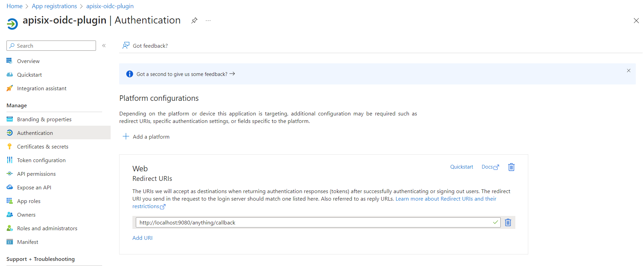Viewport: 644px width, 266px height.
Task: Click the Manifest icon
Action: tap(10, 242)
